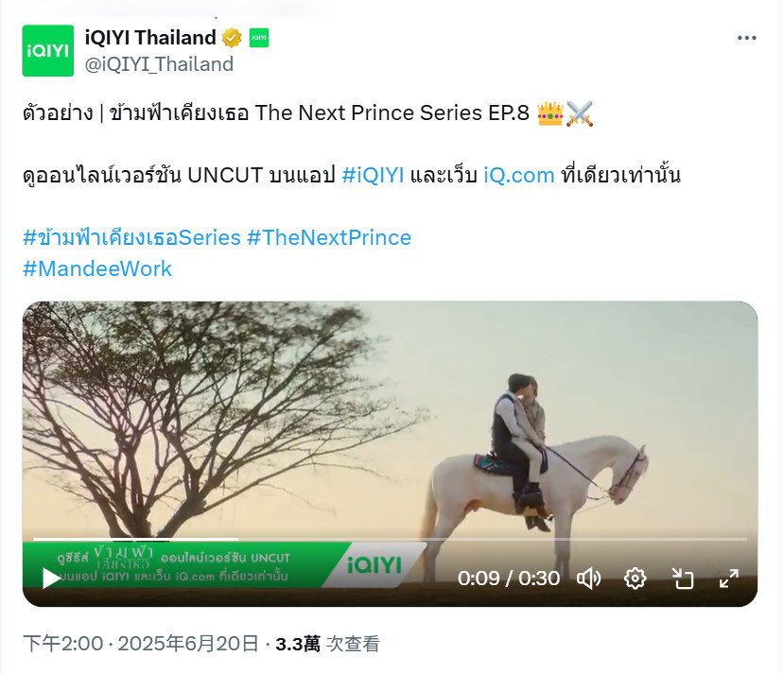The width and height of the screenshot is (784, 674).
Task: Click the small iQIYI affiliate badge
Action: pos(259,38)
